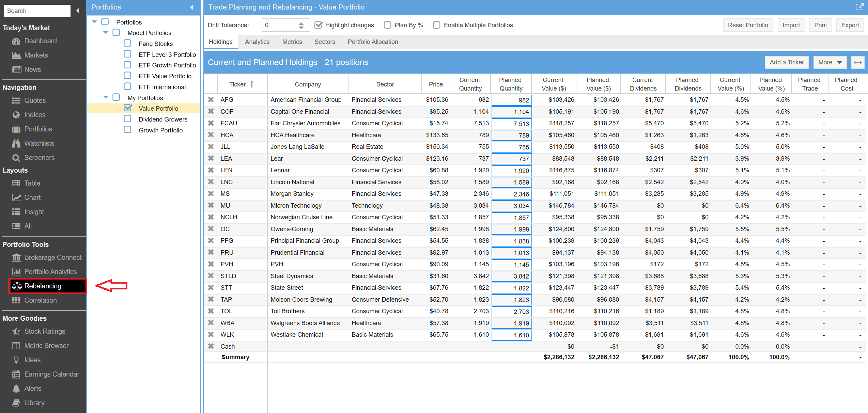Collapse the Portfolios panel arrow
Image resolution: width=868 pixels, height=413 pixels.
click(192, 7)
